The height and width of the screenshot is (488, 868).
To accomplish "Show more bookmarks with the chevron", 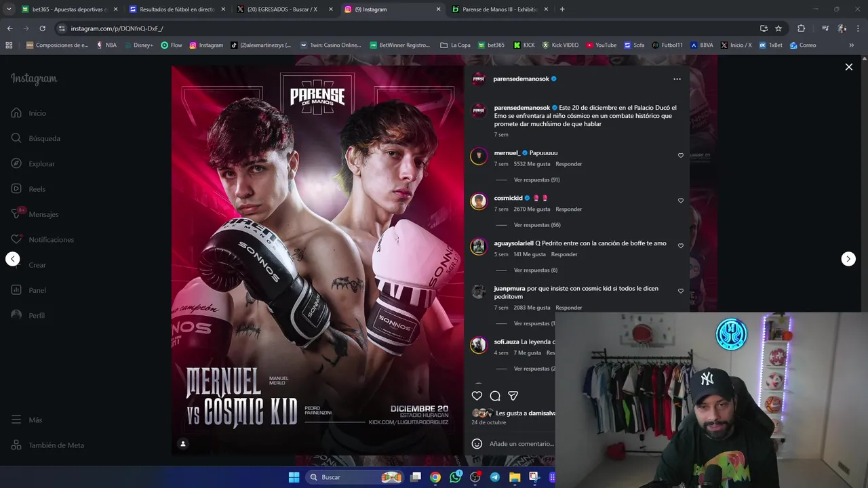I will 852,45.
